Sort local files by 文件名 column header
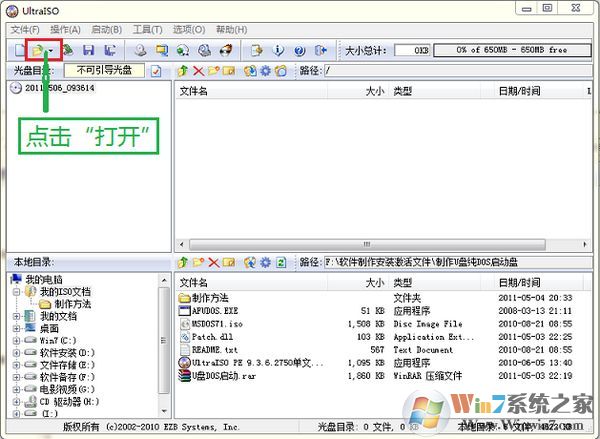Screen dimensions: 600x439 pyautogui.click(x=193, y=283)
